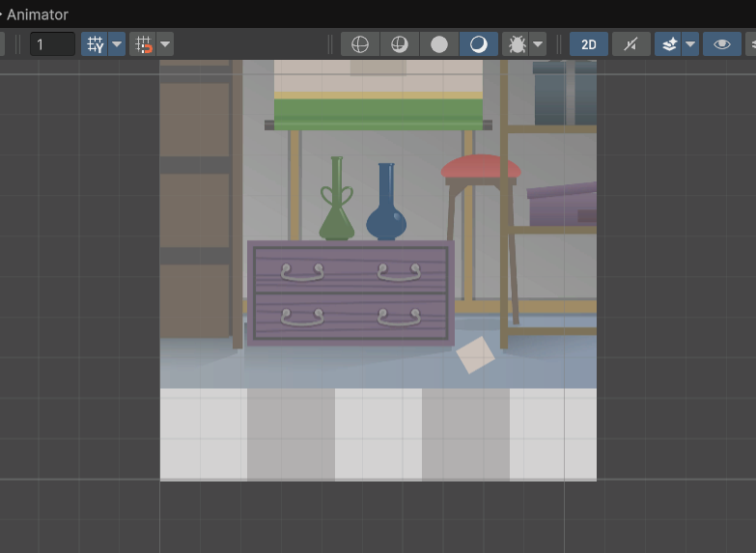Toggle scene audio mute icon
The width and height of the screenshot is (756, 553).
(x=630, y=44)
